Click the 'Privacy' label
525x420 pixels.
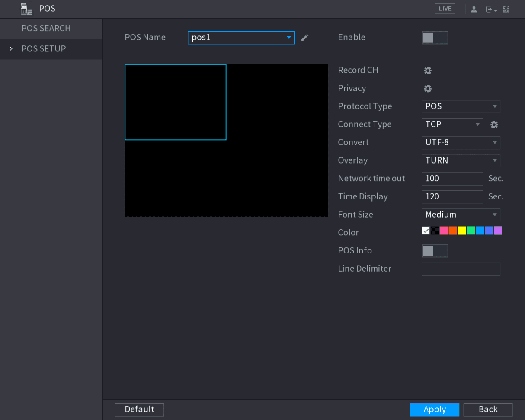point(352,88)
